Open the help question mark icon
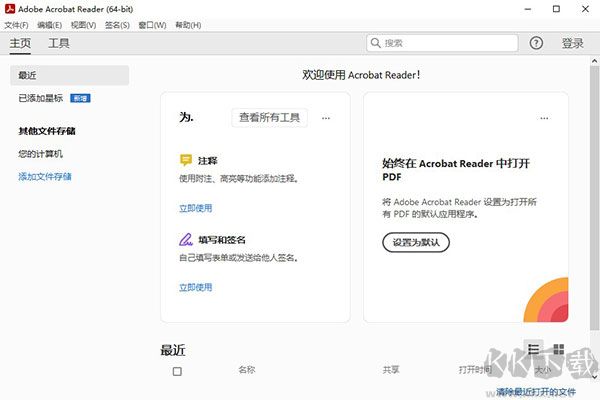Image resolution: width=600 pixels, height=400 pixels. (x=536, y=43)
